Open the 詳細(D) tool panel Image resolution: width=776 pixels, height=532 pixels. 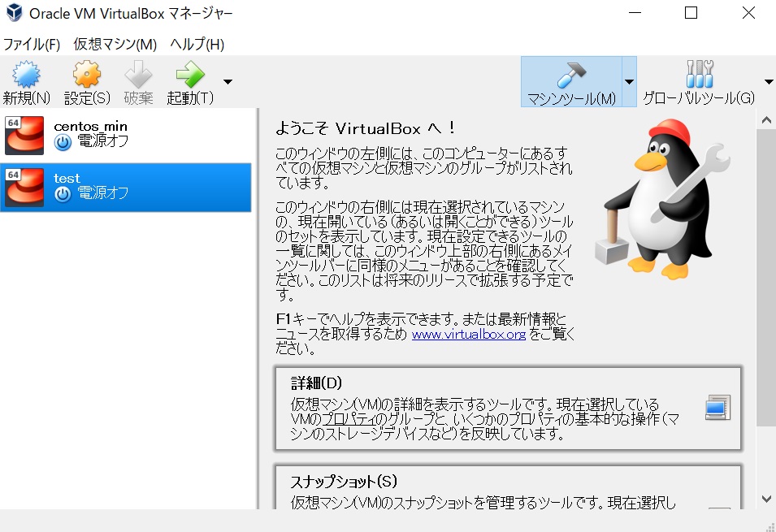(x=509, y=409)
